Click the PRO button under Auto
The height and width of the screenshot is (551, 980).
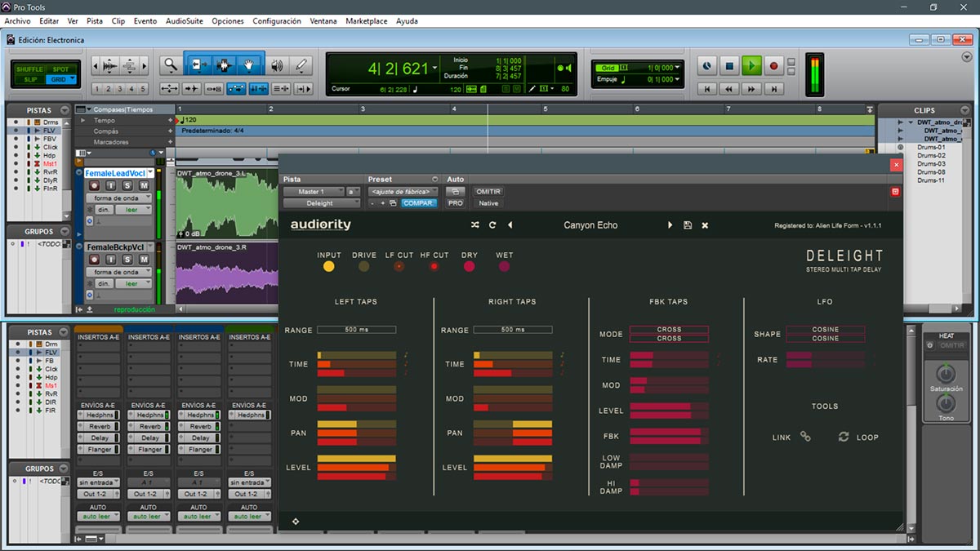pos(456,203)
